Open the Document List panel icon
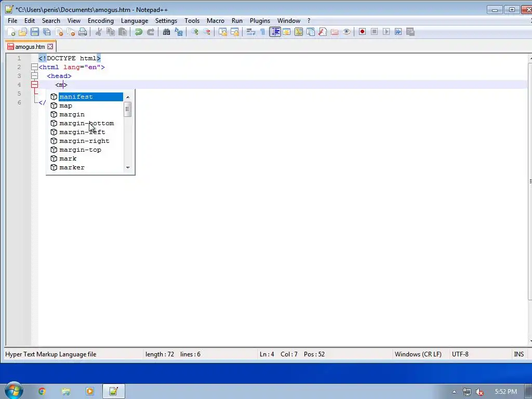The image size is (532, 399). pos(311,32)
